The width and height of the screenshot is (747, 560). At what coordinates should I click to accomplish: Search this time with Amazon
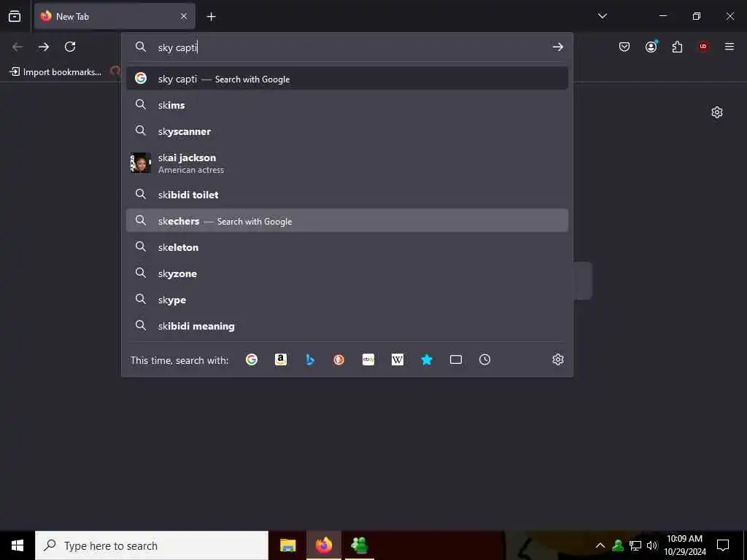281,359
